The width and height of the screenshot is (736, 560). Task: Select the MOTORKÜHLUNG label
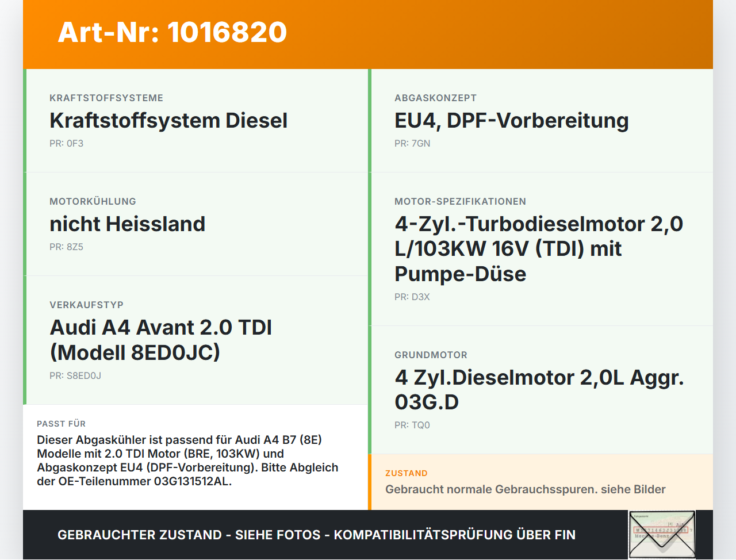pos(93,201)
